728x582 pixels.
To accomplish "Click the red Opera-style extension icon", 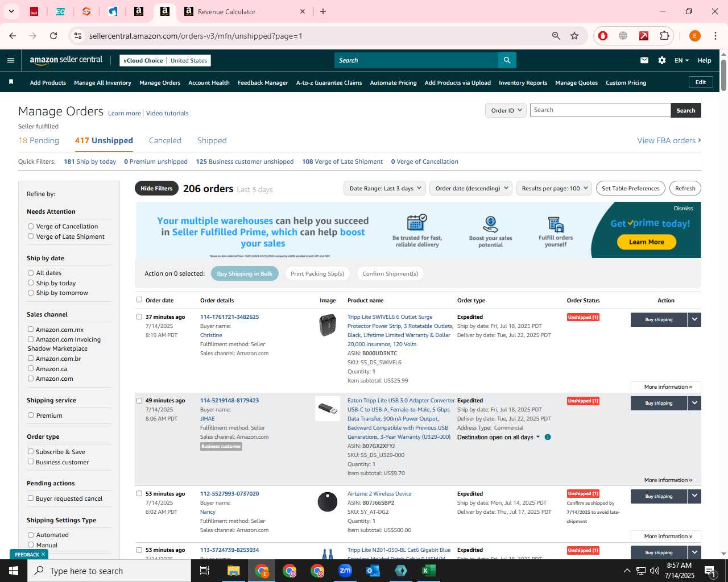I will [x=603, y=36].
